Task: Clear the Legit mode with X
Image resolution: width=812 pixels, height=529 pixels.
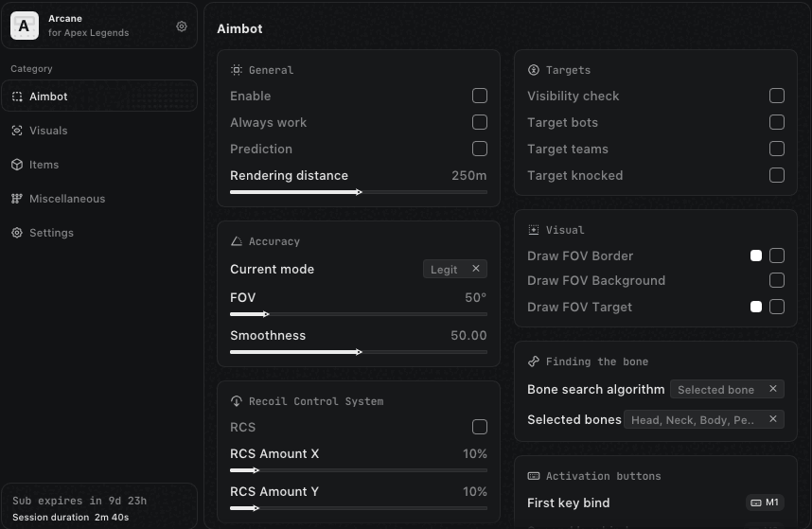Action: (476, 268)
